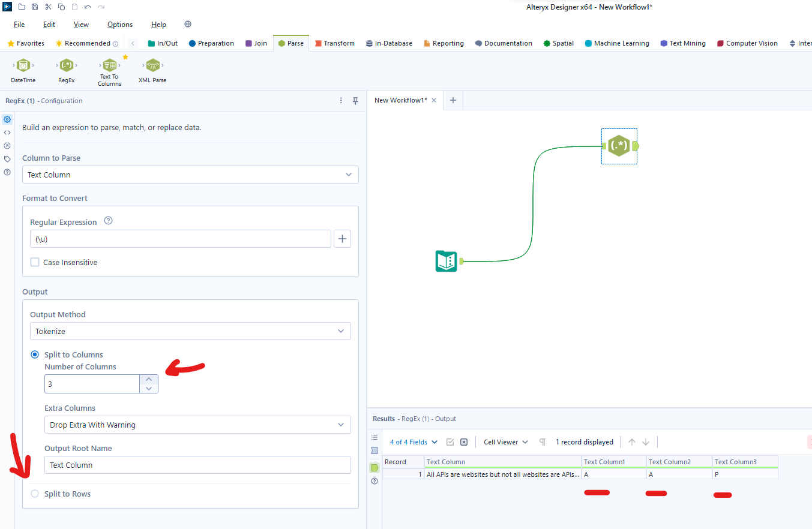Open help in the Results panel
Viewport: 812px width, 529px height.
coord(374,481)
